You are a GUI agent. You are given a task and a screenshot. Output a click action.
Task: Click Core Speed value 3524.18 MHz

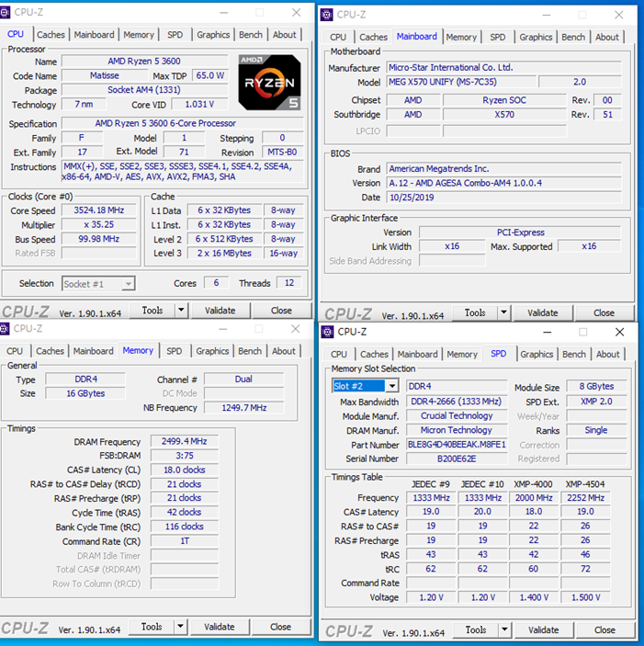point(99,210)
